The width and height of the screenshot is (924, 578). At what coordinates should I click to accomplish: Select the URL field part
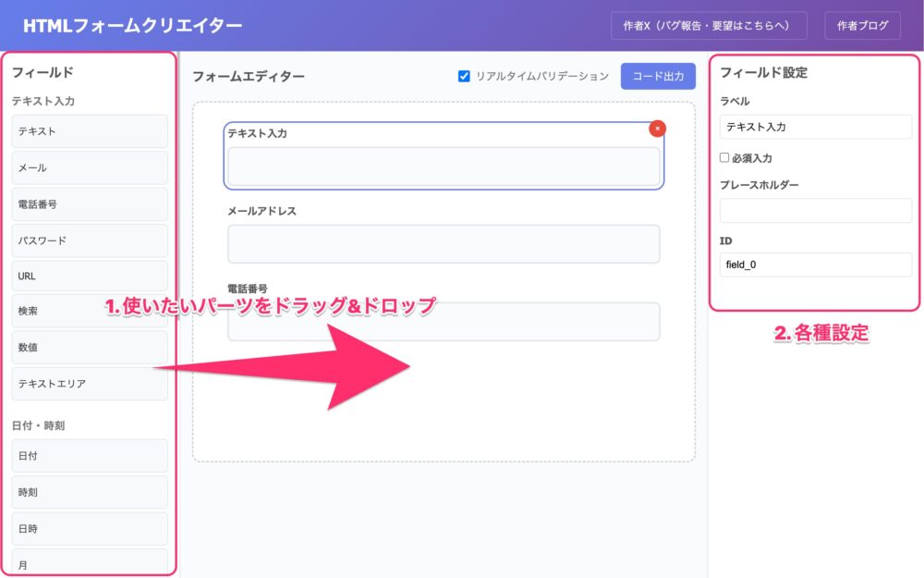90,276
